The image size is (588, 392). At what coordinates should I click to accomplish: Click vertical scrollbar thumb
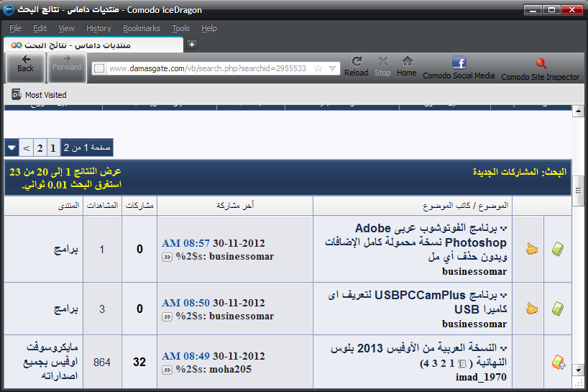click(578, 191)
